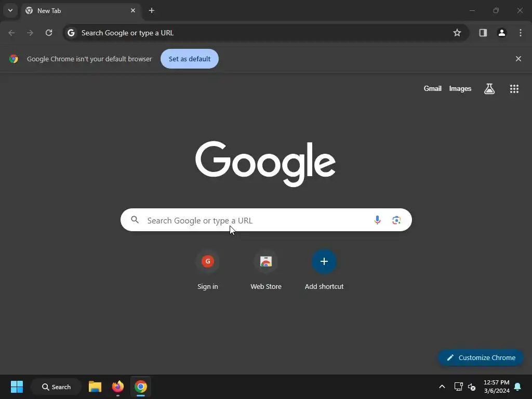Open Search Labs flask icon

tap(489, 89)
